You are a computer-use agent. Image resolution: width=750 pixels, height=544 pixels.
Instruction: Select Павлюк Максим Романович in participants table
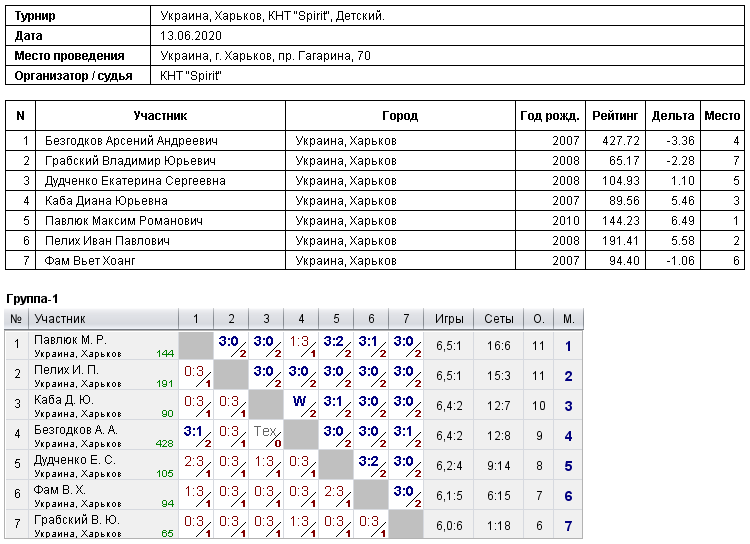(123, 221)
